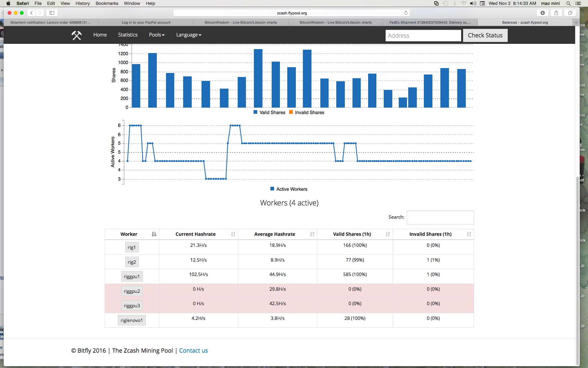Open the Bookmarks menu
588x368 pixels.
(107, 3)
